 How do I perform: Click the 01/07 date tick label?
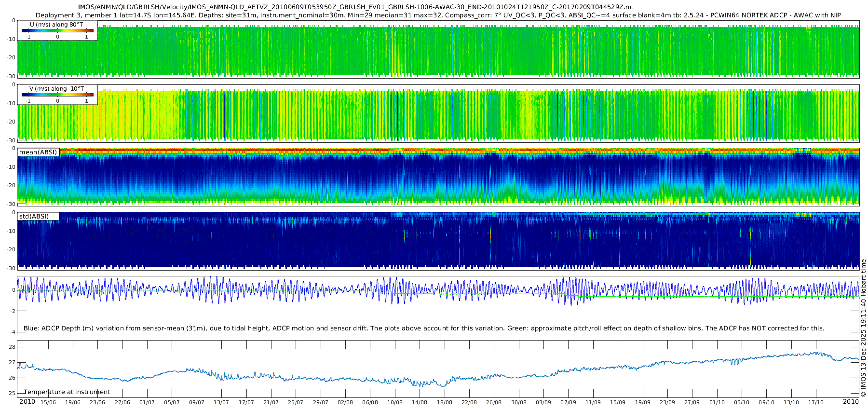tap(147, 402)
